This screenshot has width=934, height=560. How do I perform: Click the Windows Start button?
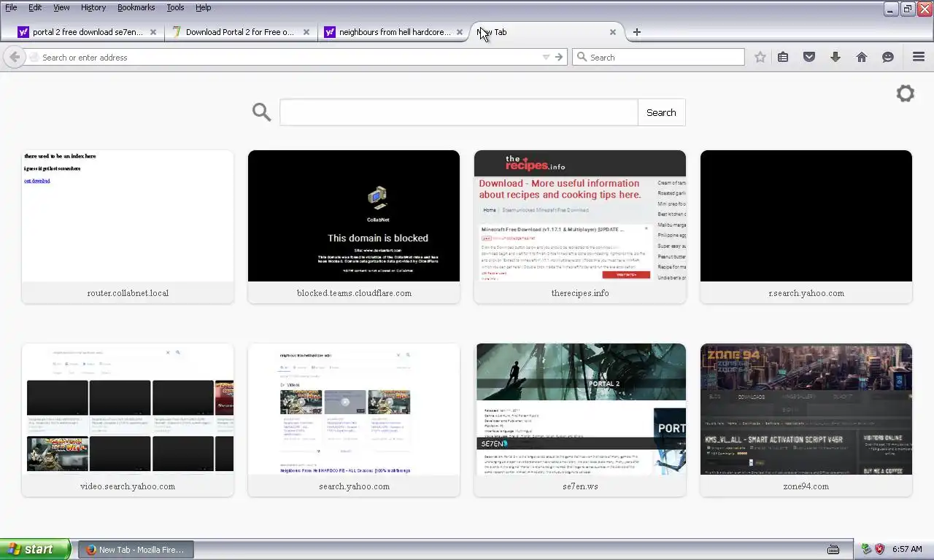pyautogui.click(x=36, y=549)
